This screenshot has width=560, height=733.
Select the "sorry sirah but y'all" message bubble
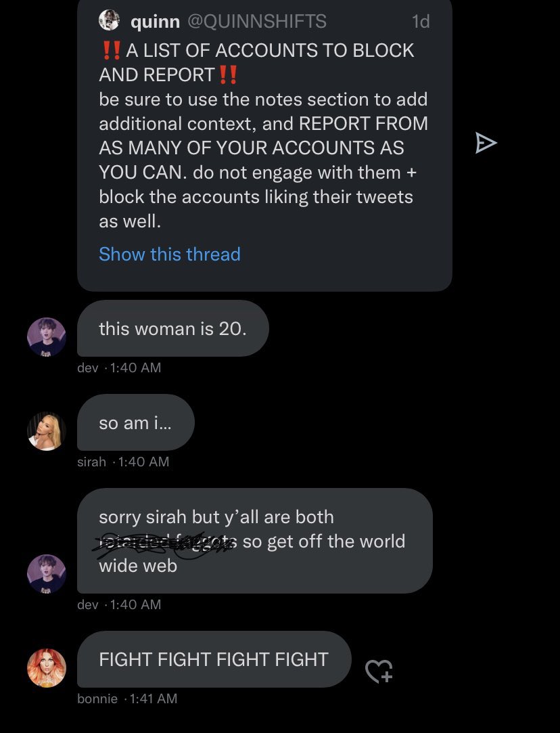pos(254,541)
